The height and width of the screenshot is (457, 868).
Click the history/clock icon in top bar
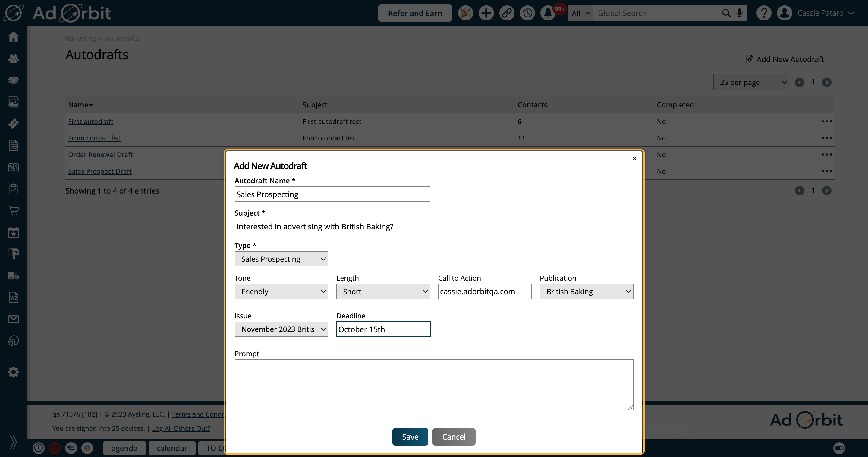[527, 13]
